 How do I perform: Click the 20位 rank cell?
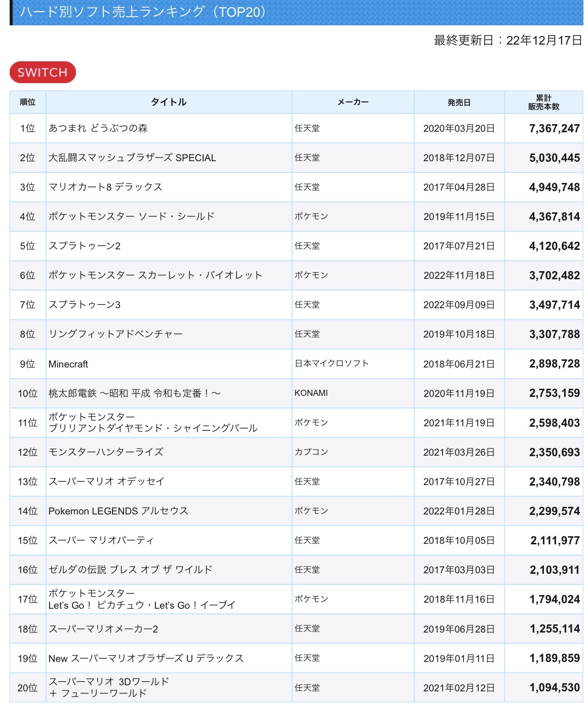pos(28,688)
